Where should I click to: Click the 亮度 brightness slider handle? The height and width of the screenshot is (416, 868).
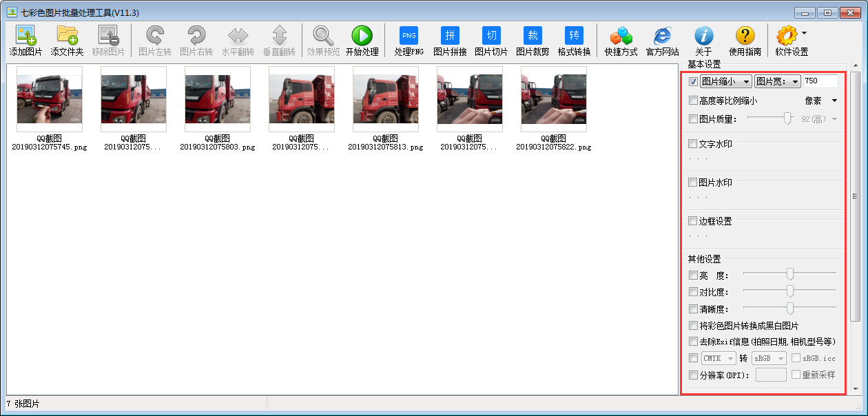[x=790, y=275]
